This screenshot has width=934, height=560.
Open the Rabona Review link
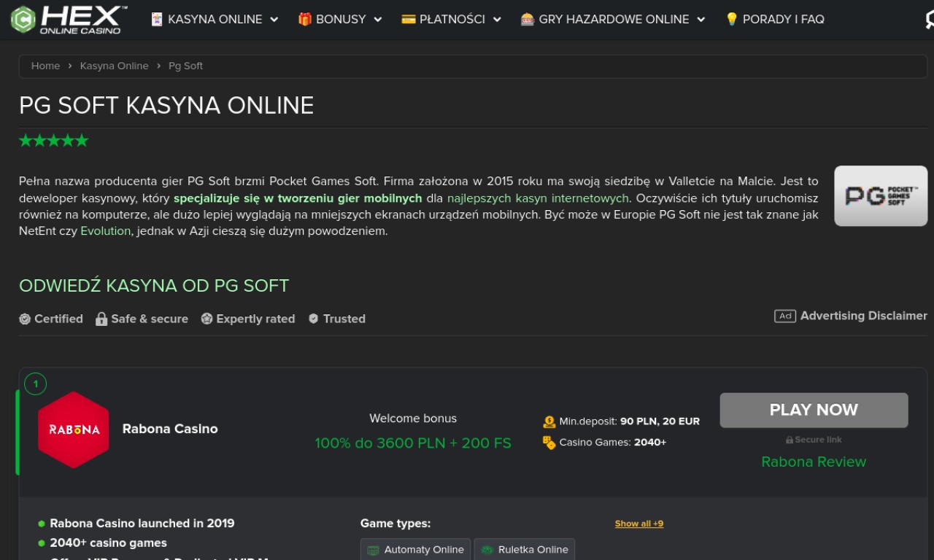tap(814, 462)
